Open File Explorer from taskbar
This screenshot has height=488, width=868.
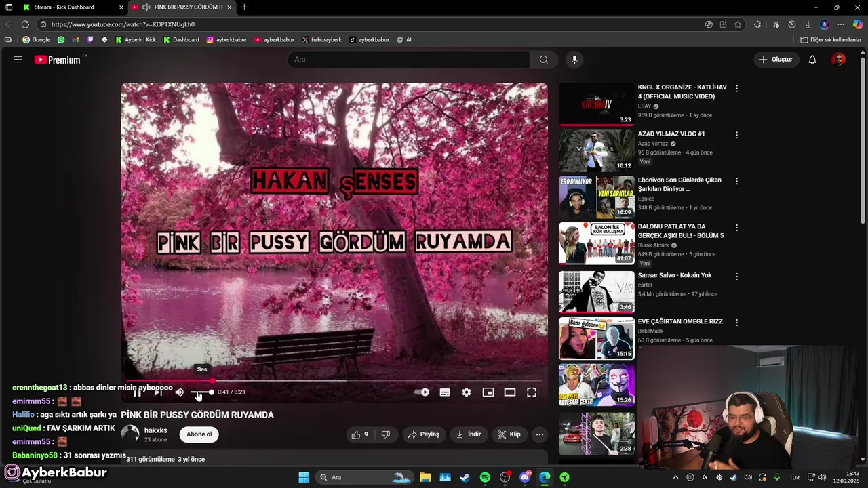pyautogui.click(x=425, y=477)
